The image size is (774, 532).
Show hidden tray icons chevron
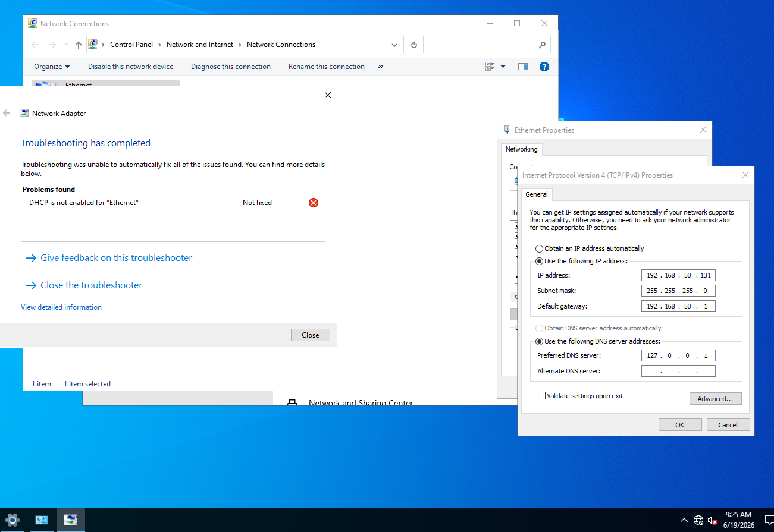tap(684, 520)
